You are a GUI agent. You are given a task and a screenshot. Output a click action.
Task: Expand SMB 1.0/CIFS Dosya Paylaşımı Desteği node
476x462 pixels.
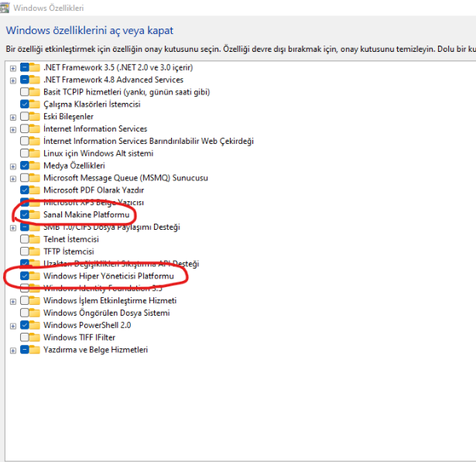12,228
